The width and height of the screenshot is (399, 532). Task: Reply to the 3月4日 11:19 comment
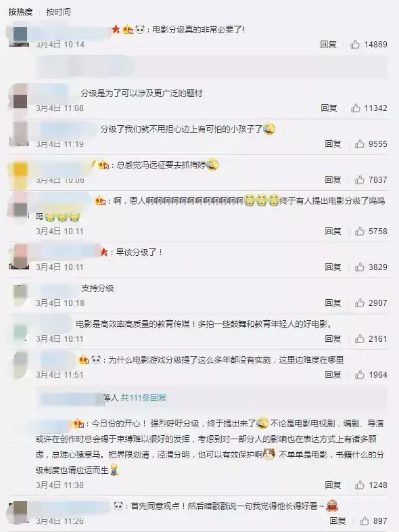coord(333,144)
